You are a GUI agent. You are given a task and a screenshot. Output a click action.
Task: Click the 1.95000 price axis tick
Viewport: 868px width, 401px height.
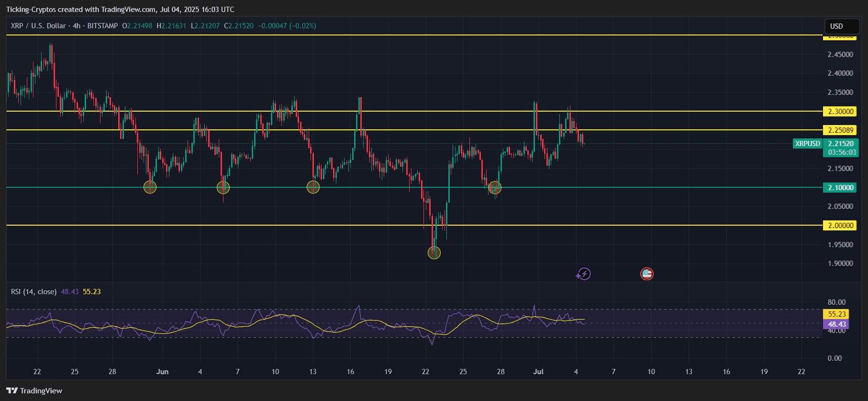click(x=840, y=245)
